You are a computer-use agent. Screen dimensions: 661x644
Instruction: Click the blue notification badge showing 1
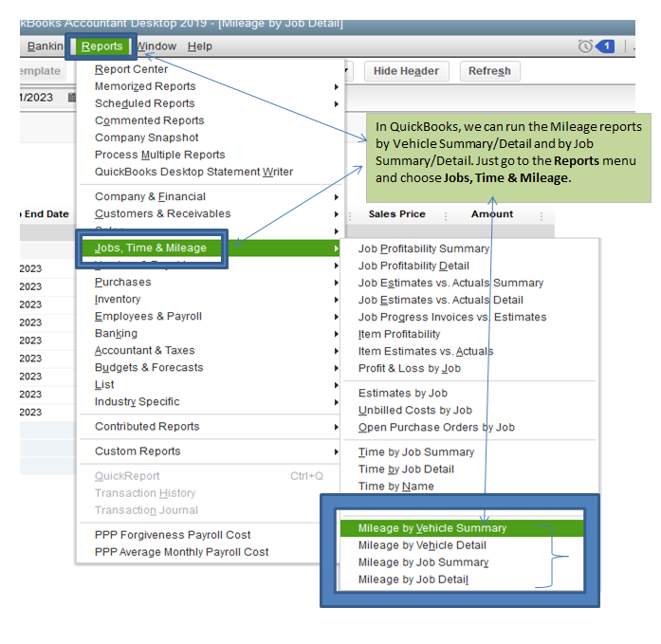pyautogui.click(x=605, y=46)
